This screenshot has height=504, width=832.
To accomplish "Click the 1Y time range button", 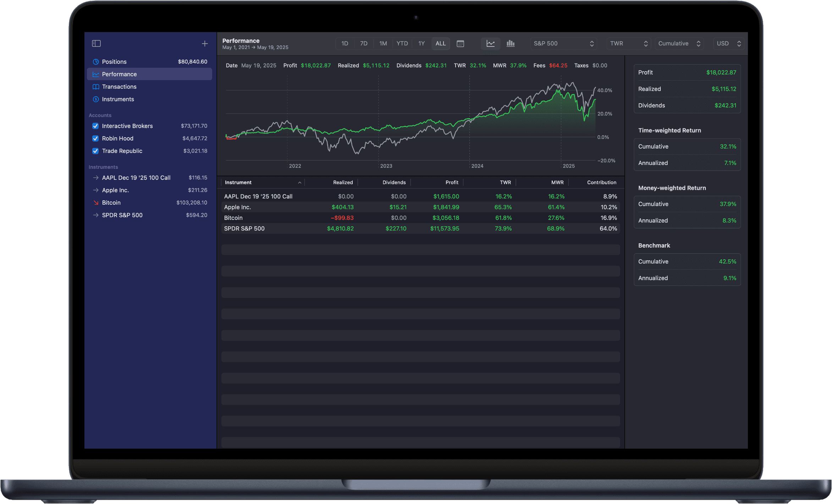I will coord(421,43).
